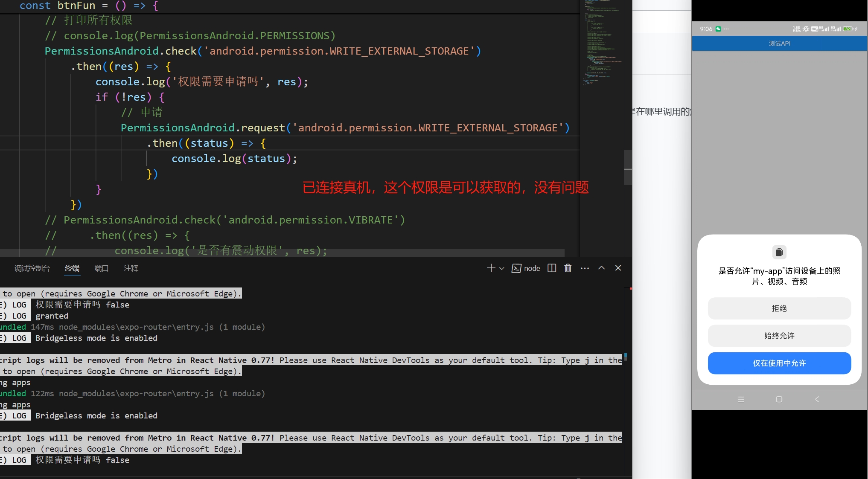
Task: Click the commented VIBRATE check line
Action: click(x=225, y=220)
